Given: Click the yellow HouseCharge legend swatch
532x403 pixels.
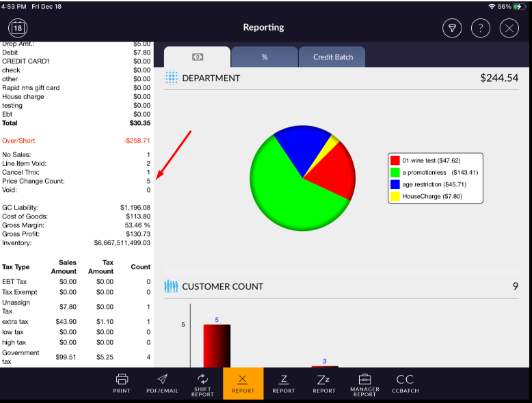Looking at the screenshot, I should coord(395,196).
